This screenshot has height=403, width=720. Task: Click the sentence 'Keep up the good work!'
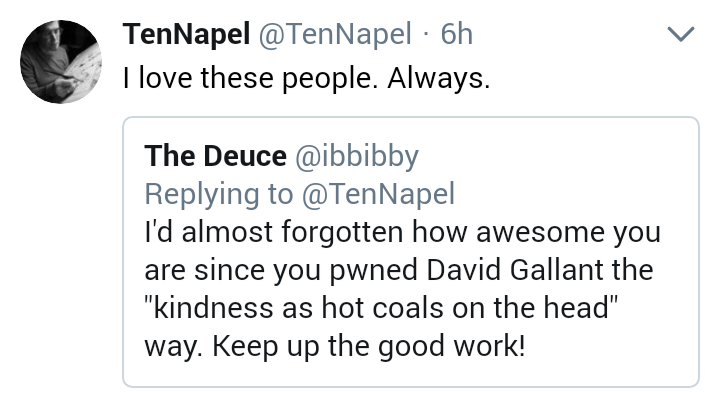(368, 347)
